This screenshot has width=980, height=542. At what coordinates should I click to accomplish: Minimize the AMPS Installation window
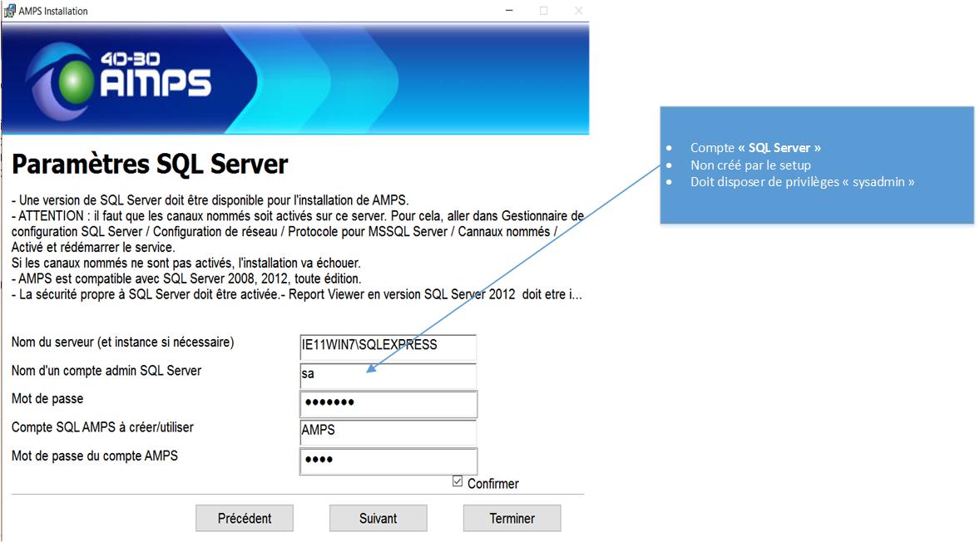point(508,11)
